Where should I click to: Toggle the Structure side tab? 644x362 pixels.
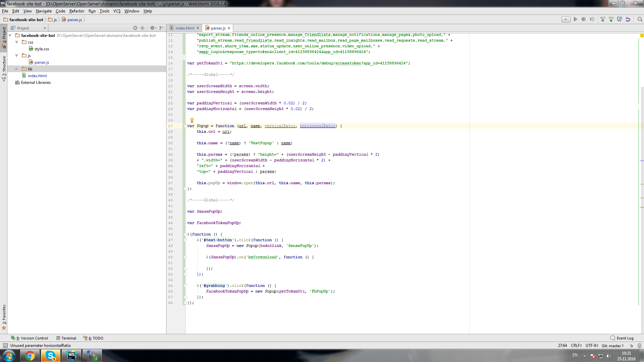click(x=4, y=68)
